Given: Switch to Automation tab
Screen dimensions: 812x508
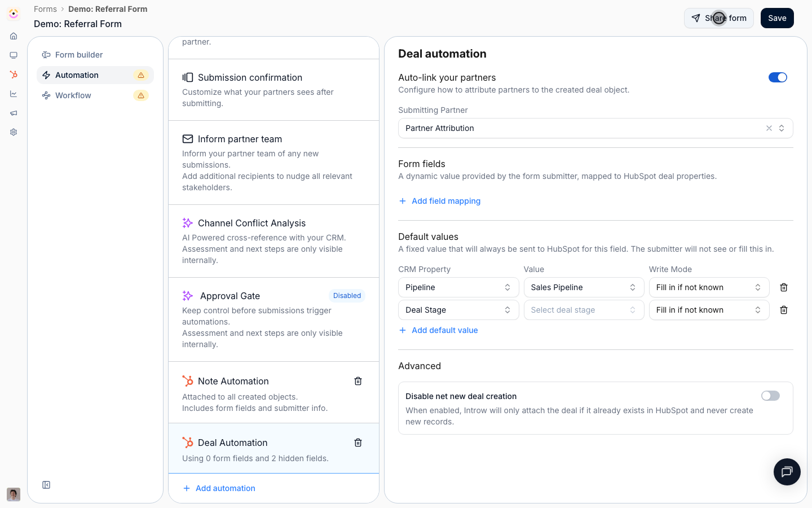Looking at the screenshot, I should coord(95,75).
